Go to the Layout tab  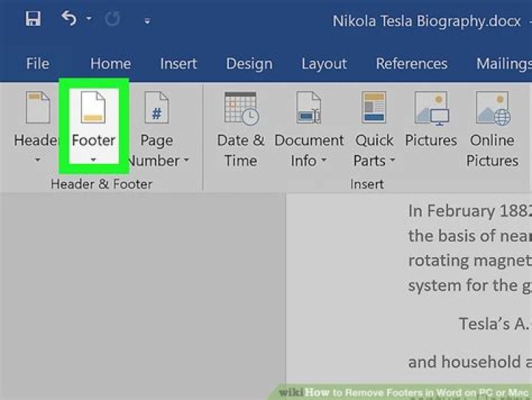point(324,64)
